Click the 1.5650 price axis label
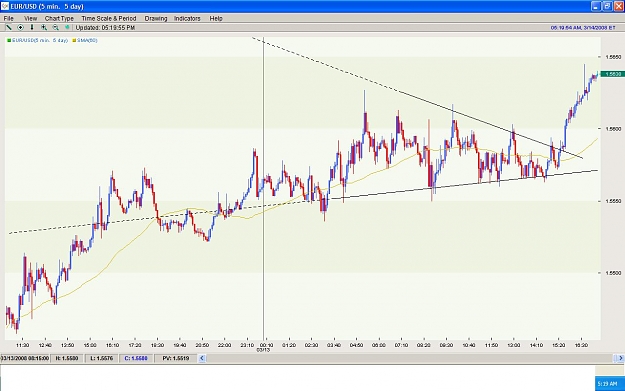Viewport: 625px width, 391px height. click(x=613, y=57)
